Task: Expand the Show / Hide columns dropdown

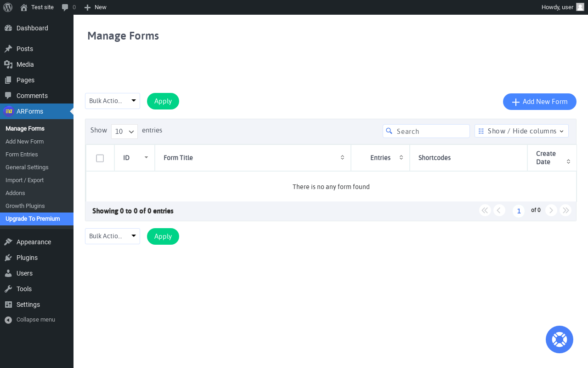Action: click(521, 131)
